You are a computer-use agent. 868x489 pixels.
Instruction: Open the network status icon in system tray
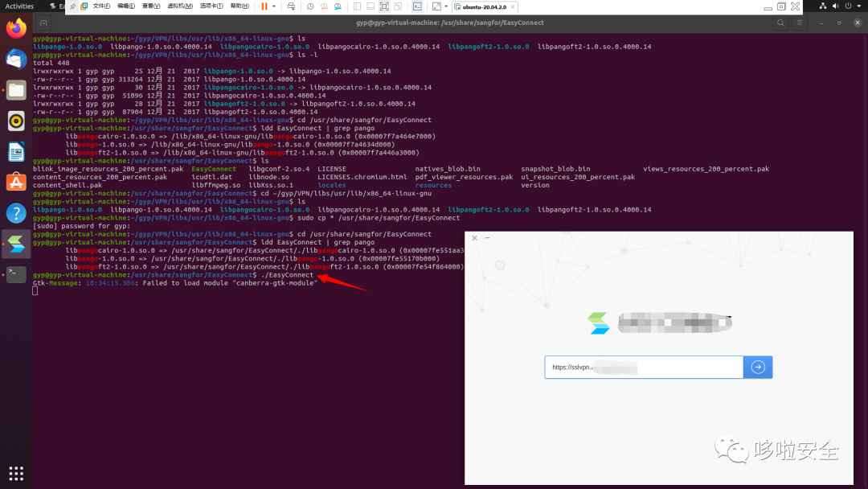pos(823,6)
